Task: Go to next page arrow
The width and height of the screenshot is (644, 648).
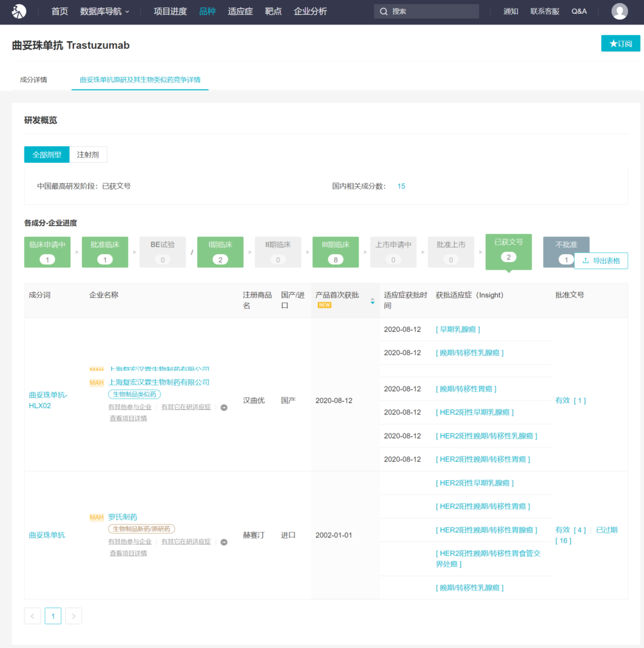Action: click(x=73, y=616)
